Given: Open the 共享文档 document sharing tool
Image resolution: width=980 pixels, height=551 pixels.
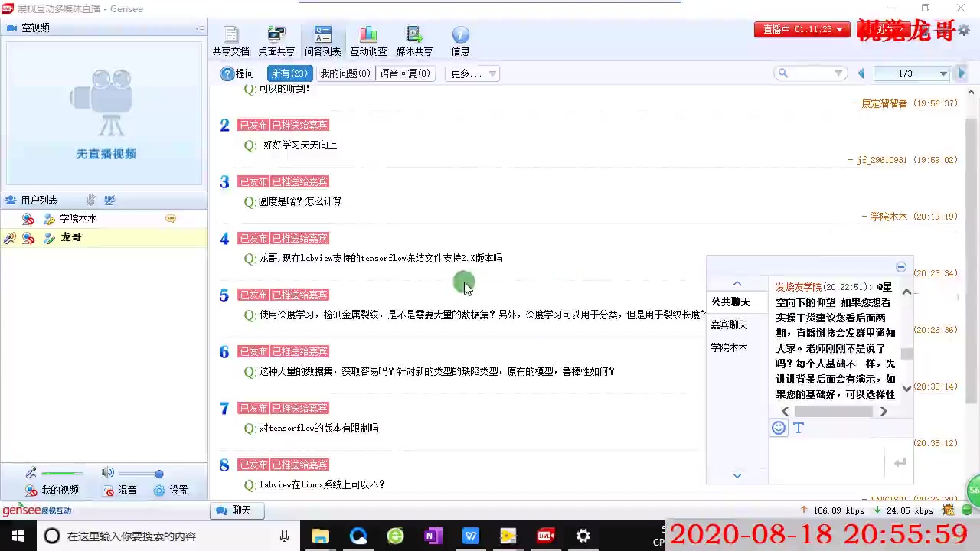Looking at the screenshot, I should pyautogui.click(x=230, y=41).
